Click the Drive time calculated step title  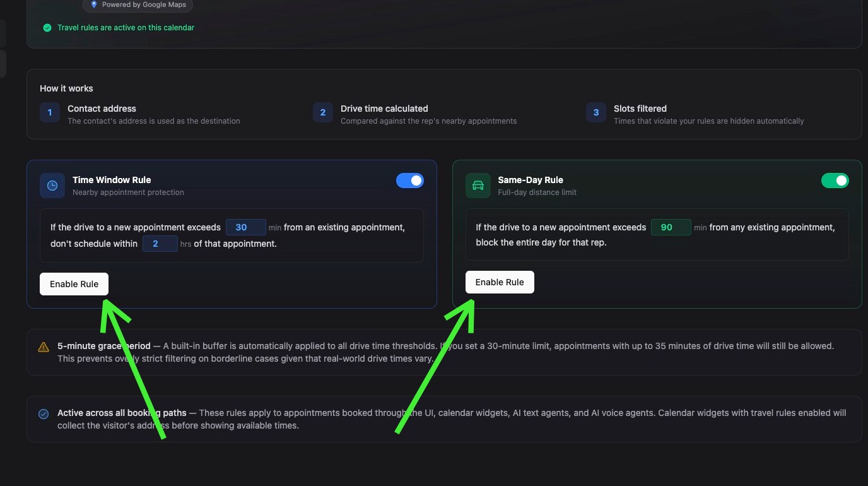pyautogui.click(x=384, y=109)
